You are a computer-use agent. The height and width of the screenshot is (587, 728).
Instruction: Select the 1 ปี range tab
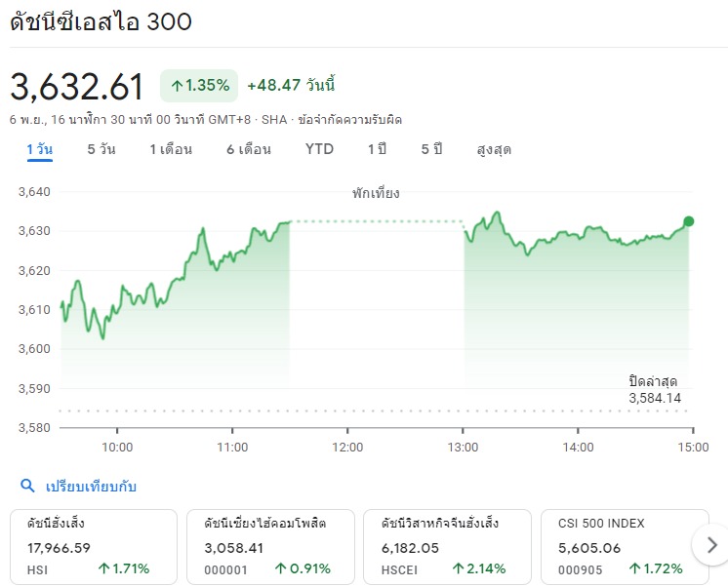377,149
